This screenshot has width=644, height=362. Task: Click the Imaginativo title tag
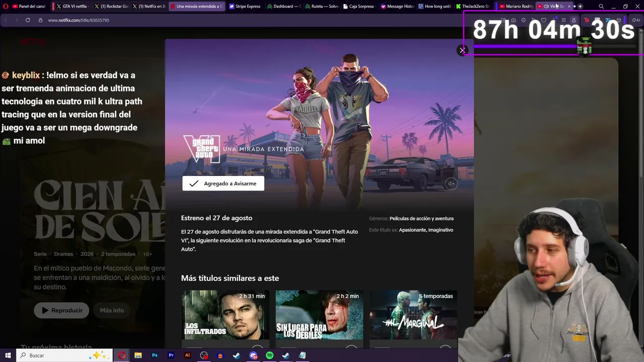click(441, 230)
